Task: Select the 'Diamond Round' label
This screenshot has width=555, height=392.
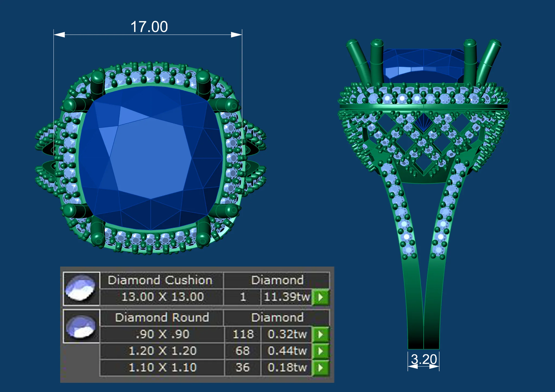Action: point(162,318)
